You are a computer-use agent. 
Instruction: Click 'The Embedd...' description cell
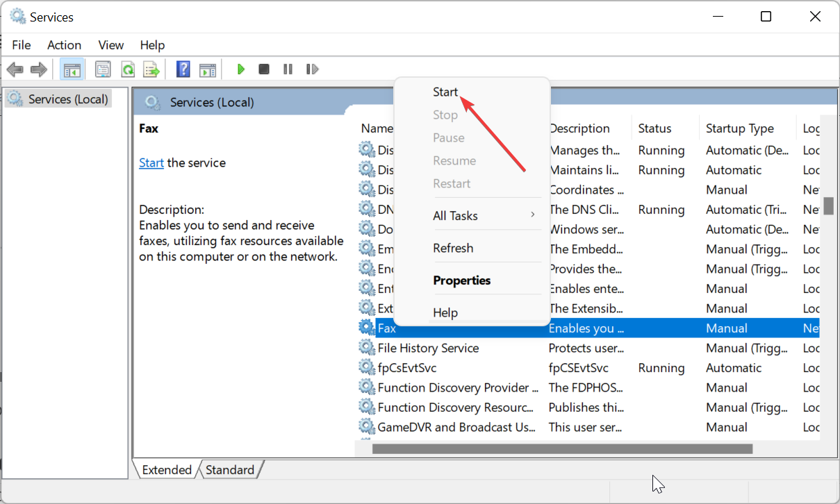tap(586, 249)
